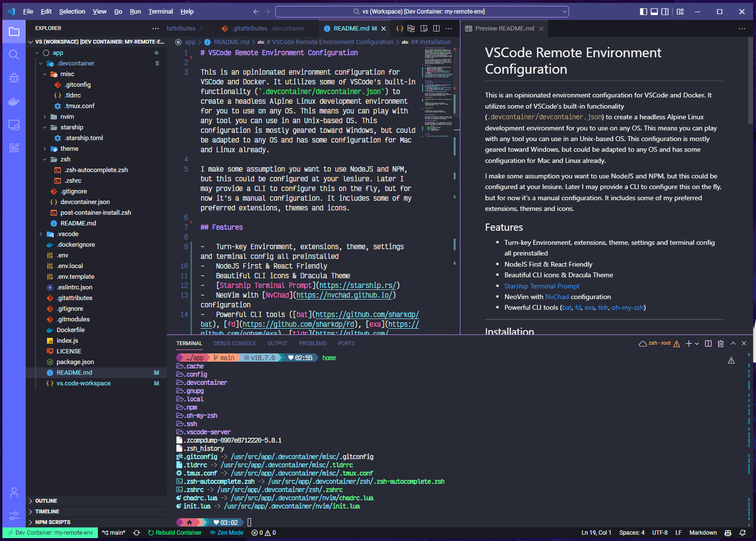Open editor group more actions ellipsis
Viewport: 756px width, 541px height.
tap(449, 29)
